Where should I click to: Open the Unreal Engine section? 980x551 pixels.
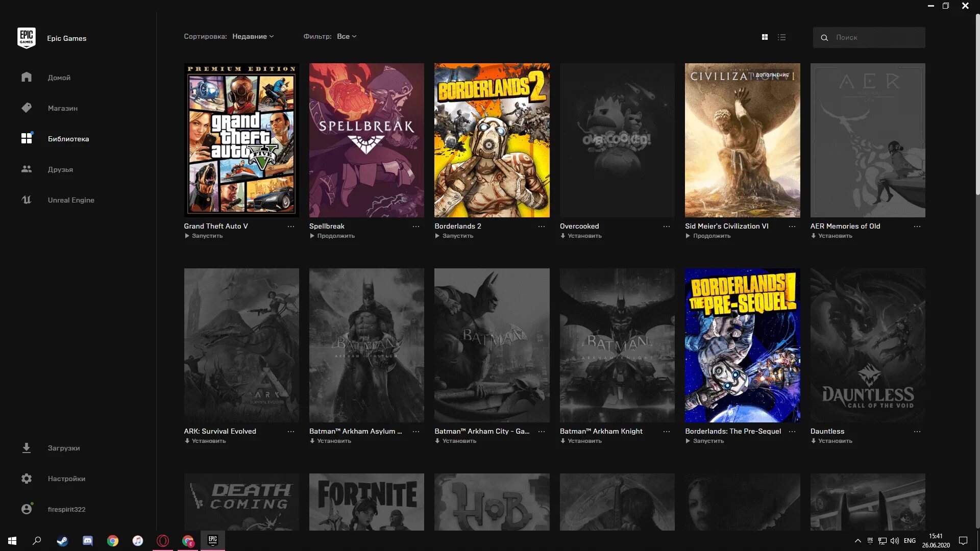click(58, 199)
